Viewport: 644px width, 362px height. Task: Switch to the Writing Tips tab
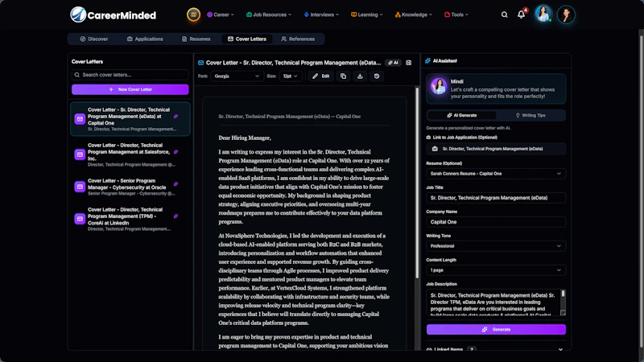530,115
